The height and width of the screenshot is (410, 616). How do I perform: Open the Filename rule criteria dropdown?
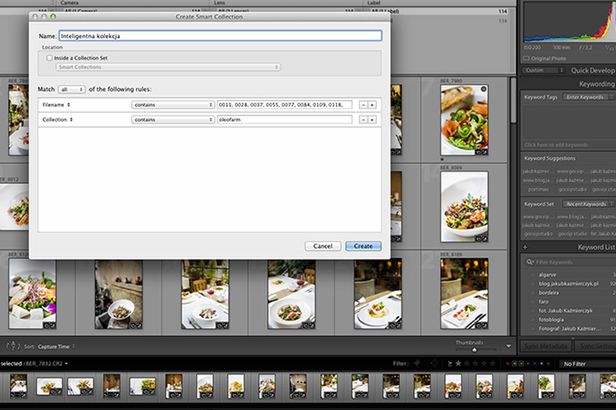56,105
